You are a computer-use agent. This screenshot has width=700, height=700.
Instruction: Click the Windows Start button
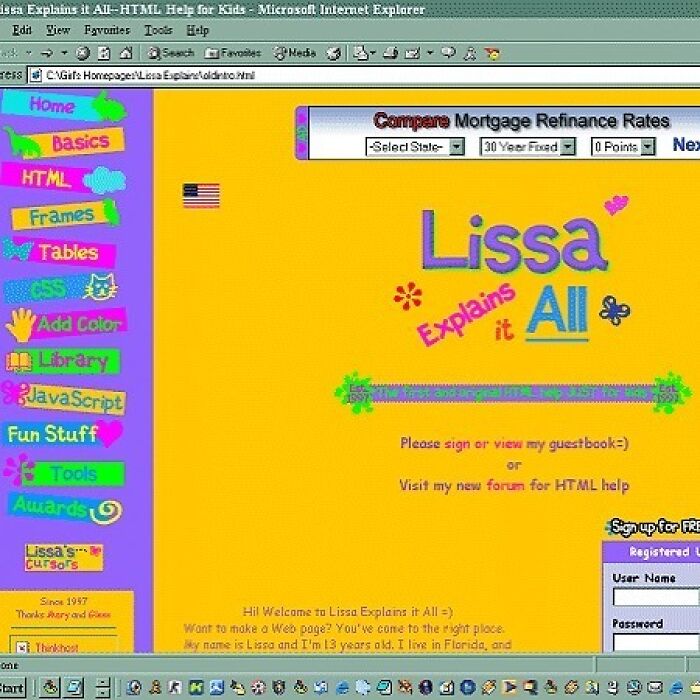[x=12, y=688]
